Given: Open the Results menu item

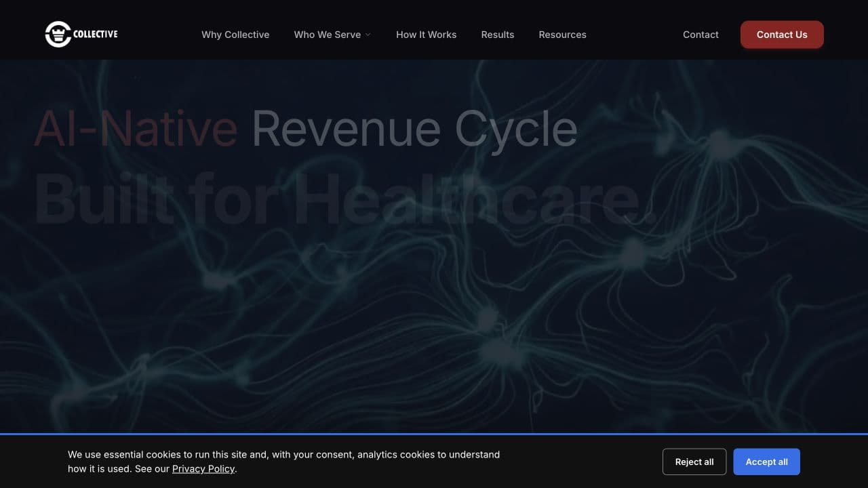Looking at the screenshot, I should point(498,35).
